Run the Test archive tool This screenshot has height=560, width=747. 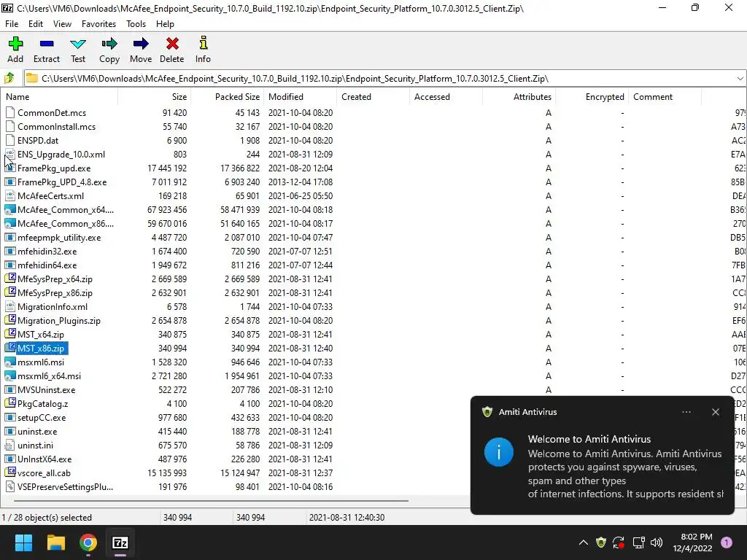(78, 44)
